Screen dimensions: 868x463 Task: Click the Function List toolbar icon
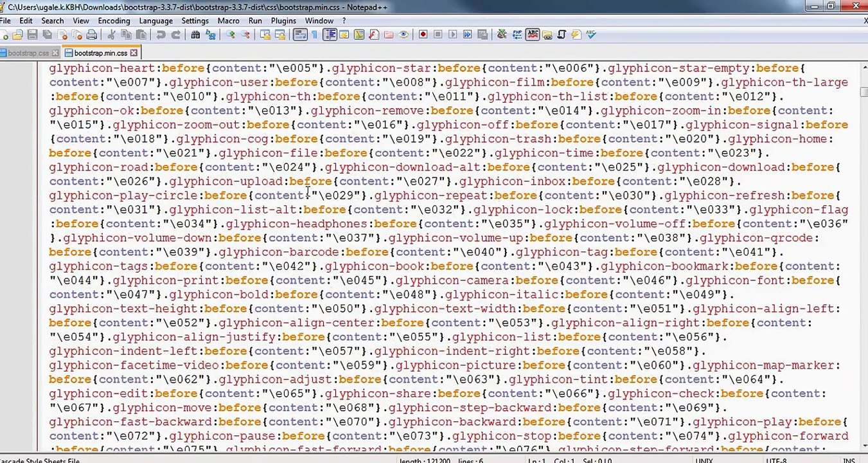[373, 35]
